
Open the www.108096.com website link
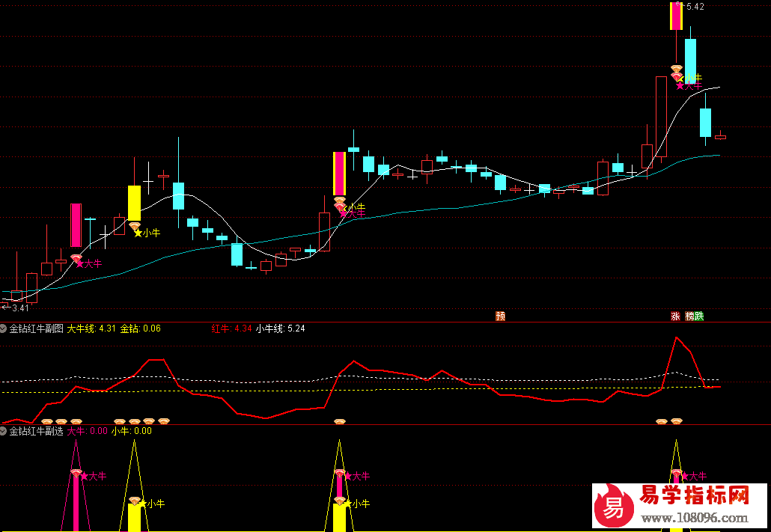(694, 518)
